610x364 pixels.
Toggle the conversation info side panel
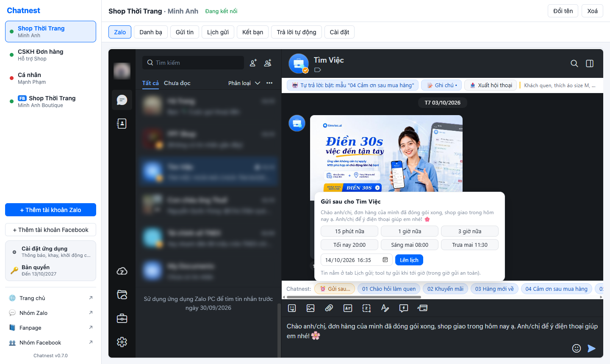tap(590, 63)
